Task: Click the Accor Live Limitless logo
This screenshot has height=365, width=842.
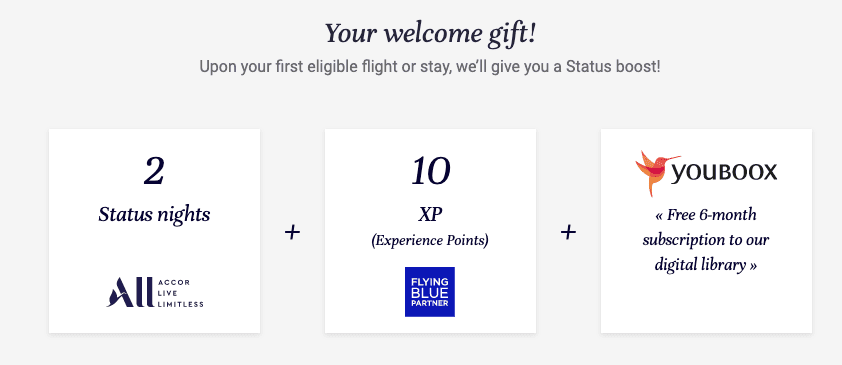Action: pos(155,293)
